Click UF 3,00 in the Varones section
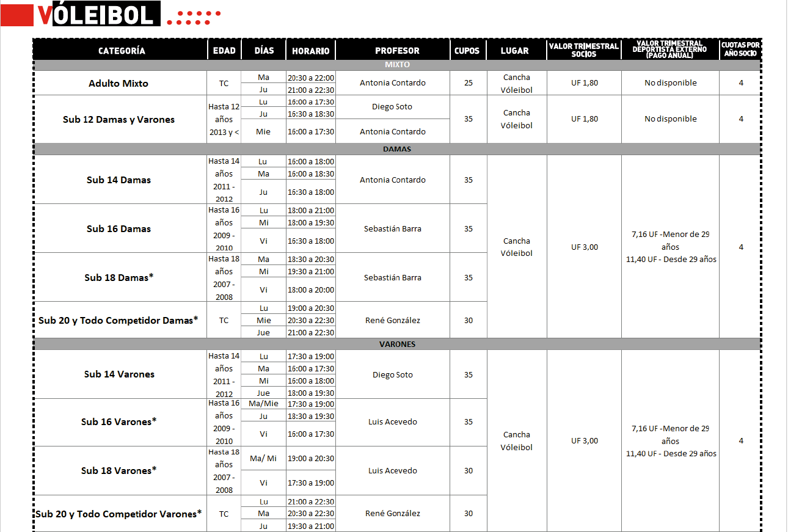The image size is (788, 532). click(584, 440)
